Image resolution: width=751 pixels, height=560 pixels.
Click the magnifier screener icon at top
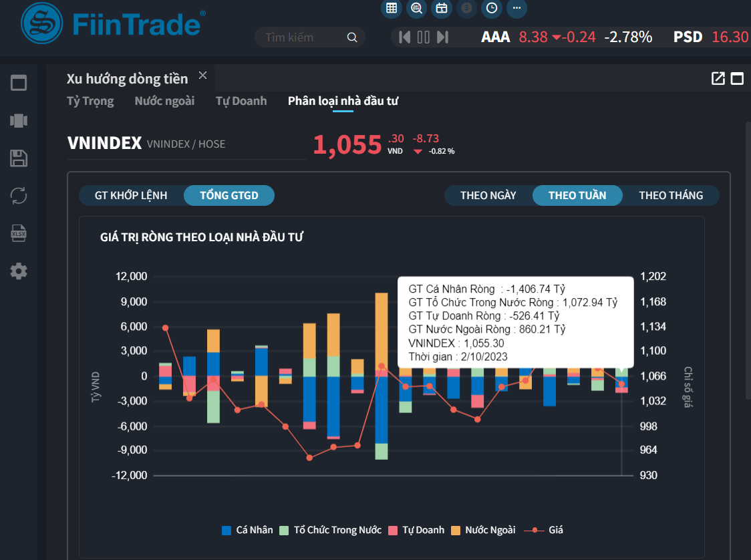[x=416, y=8]
